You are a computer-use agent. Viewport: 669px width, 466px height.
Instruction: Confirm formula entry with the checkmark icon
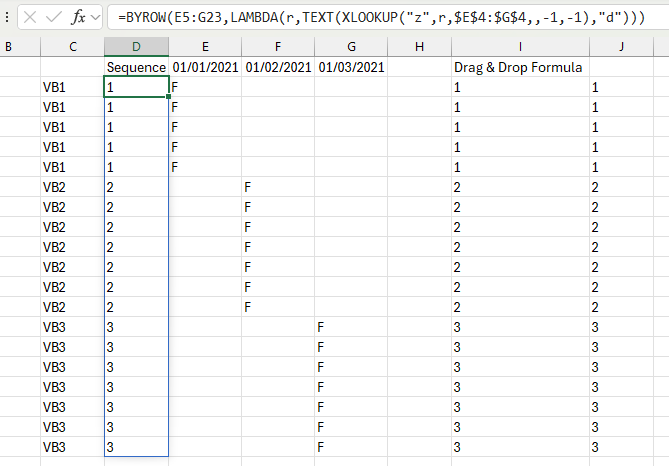(x=54, y=17)
